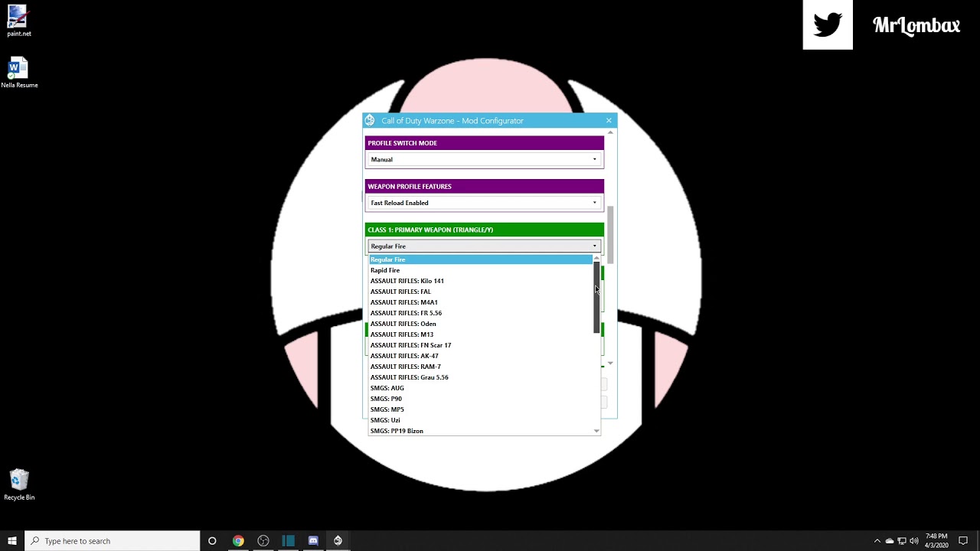The height and width of the screenshot is (551, 980).
Task: Open the notification center icon
Action: pyautogui.click(x=963, y=541)
